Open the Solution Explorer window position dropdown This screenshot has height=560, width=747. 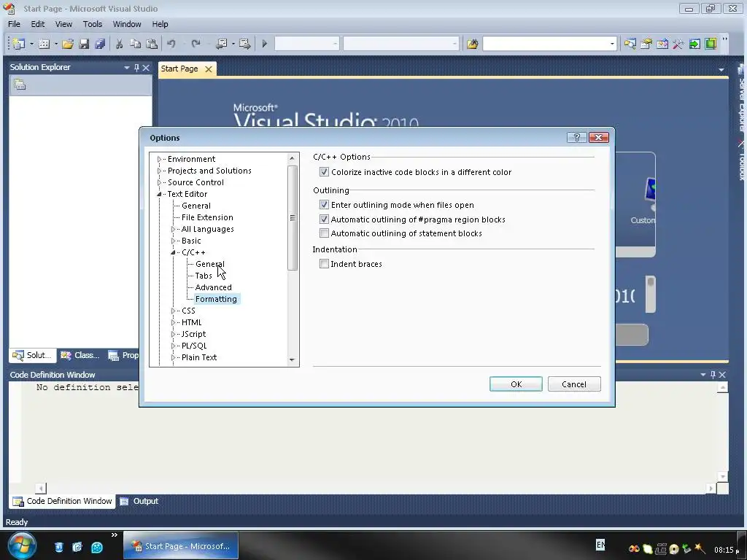coord(127,68)
